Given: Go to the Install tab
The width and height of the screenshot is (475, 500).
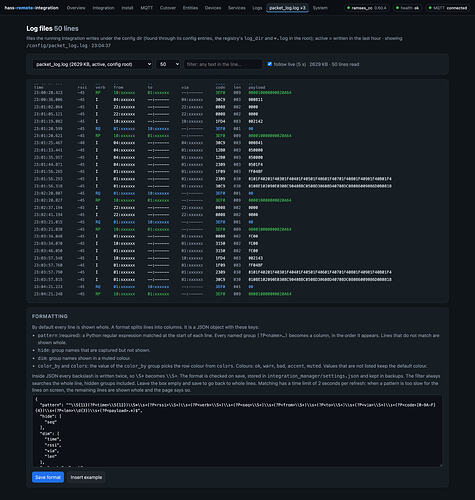Looking at the screenshot, I should click(127, 8).
